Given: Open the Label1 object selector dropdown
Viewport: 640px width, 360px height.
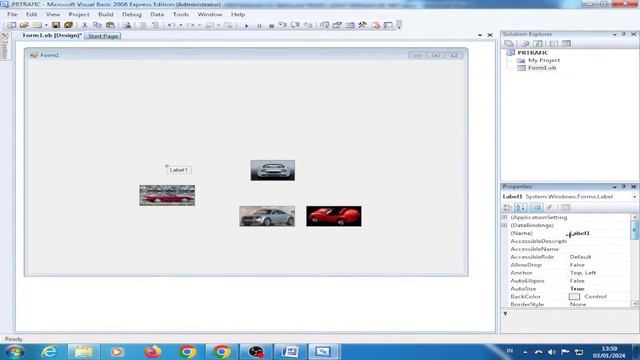Looking at the screenshot, I should point(634,197).
